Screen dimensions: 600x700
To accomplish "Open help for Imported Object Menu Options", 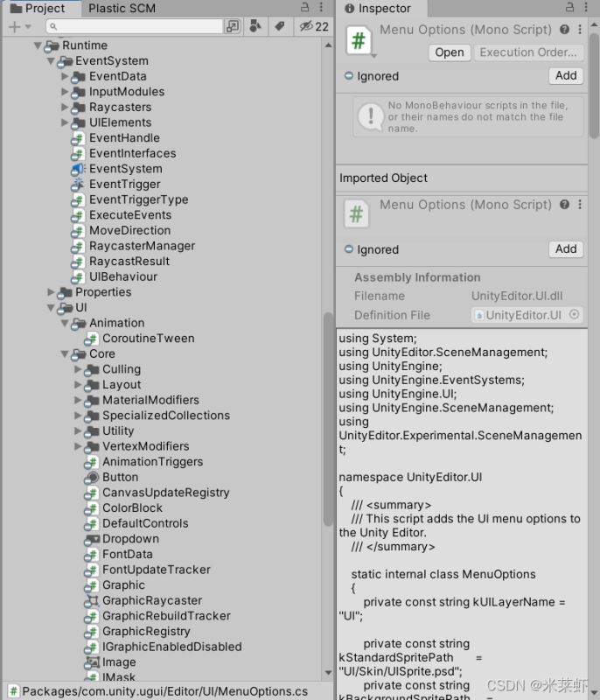I will (x=564, y=205).
